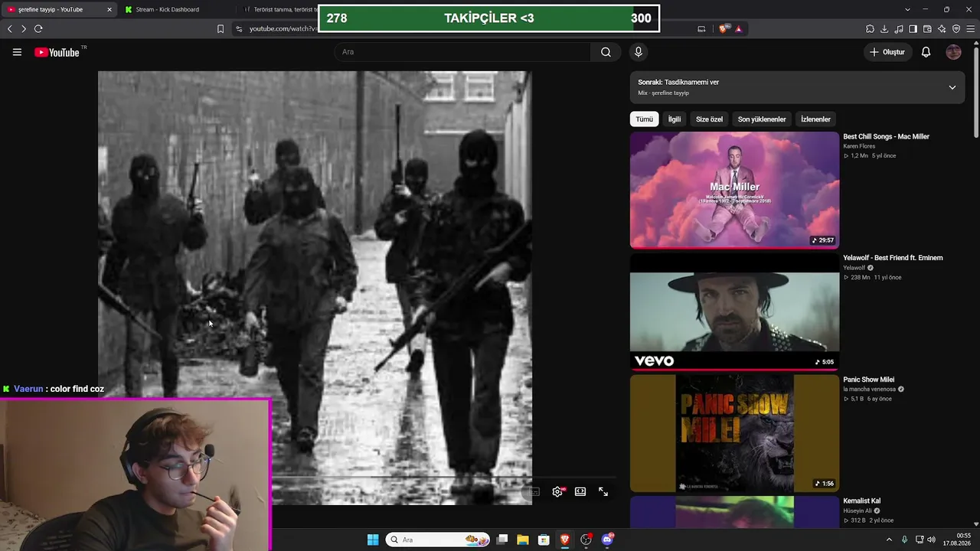The width and height of the screenshot is (980, 551).
Task: Select the İzlenenler filter chip
Action: (815, 119)
